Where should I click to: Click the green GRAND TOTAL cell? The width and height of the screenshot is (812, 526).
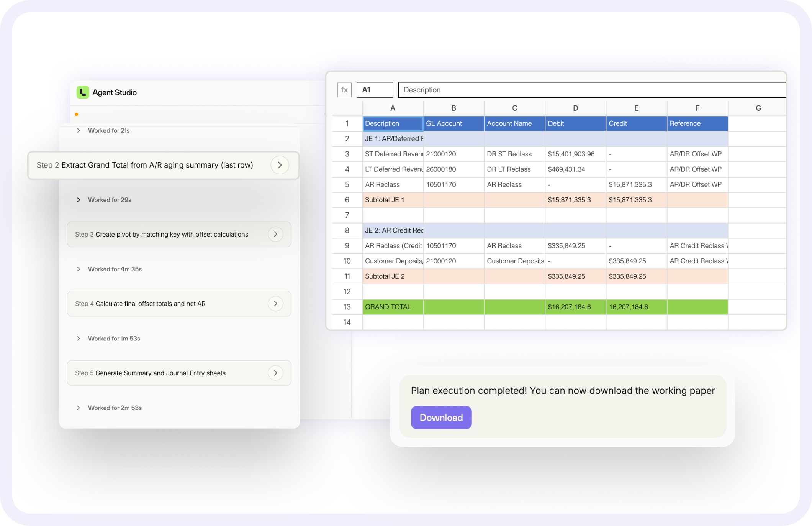point(392,307)
